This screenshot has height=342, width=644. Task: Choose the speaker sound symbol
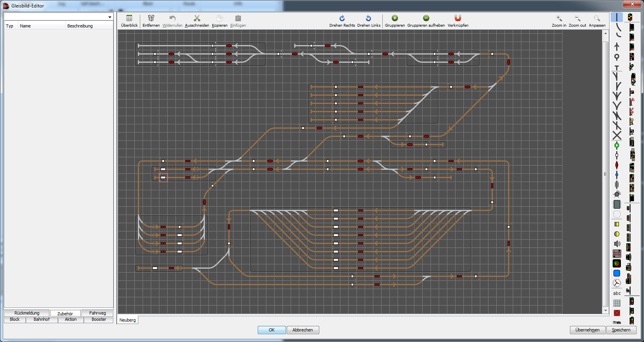tap(617, 244)
